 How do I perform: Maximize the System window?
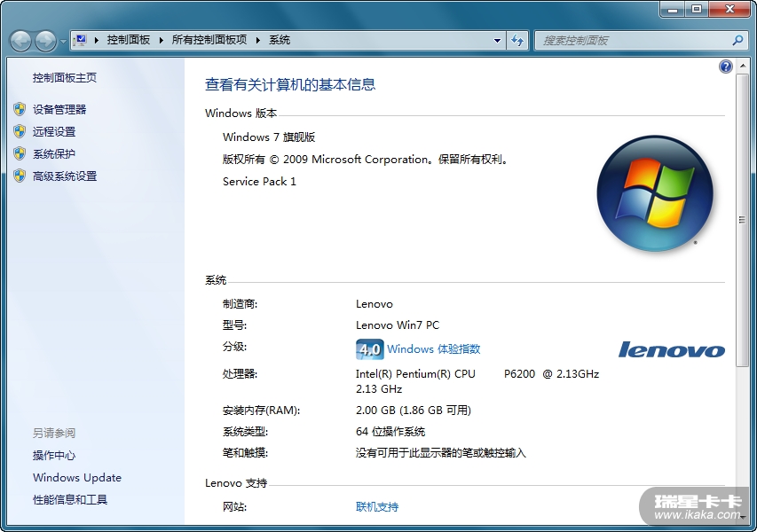[697, 8]
